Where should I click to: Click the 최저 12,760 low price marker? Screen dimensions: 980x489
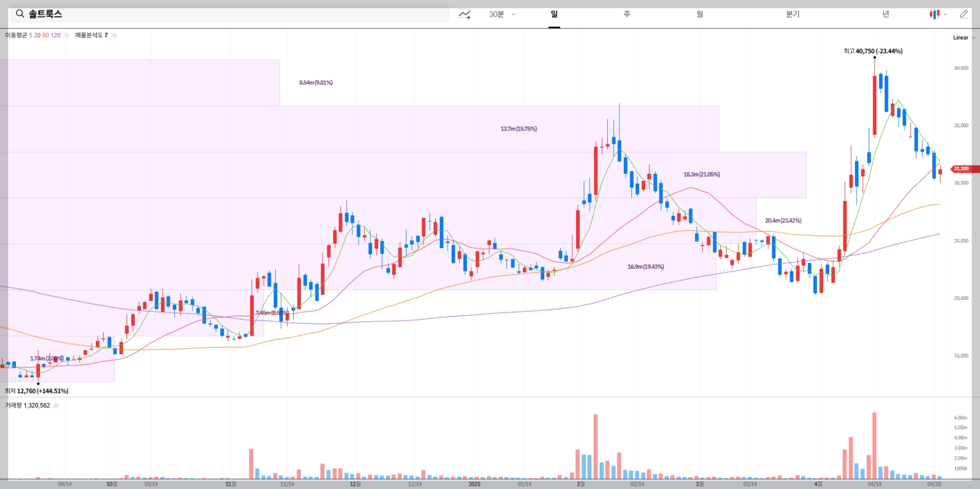(37, 391)
